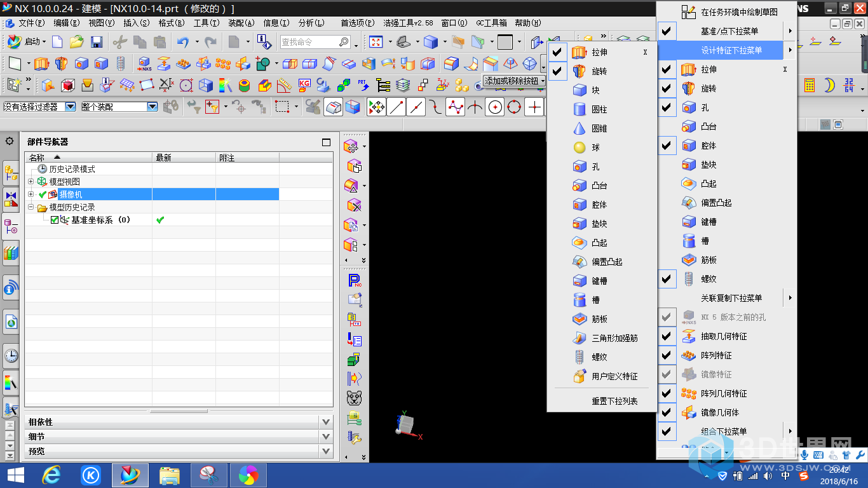Click the 最新 column header
The image size is (868, 488).
click(x=184, y=158)
